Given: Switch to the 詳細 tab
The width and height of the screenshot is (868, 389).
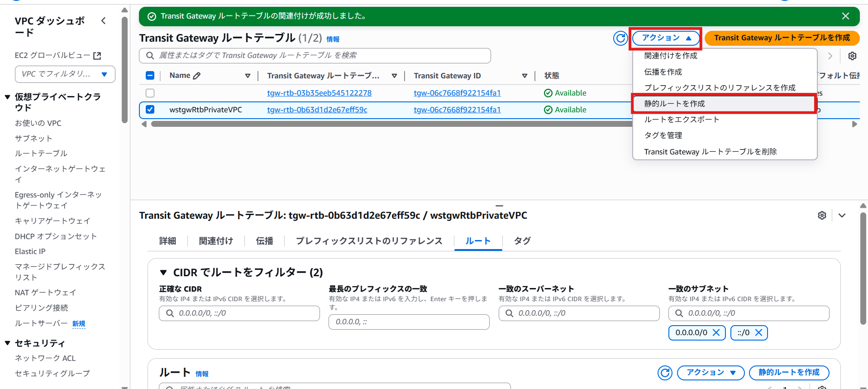Looking at the screenshot, I should (167, 241).
